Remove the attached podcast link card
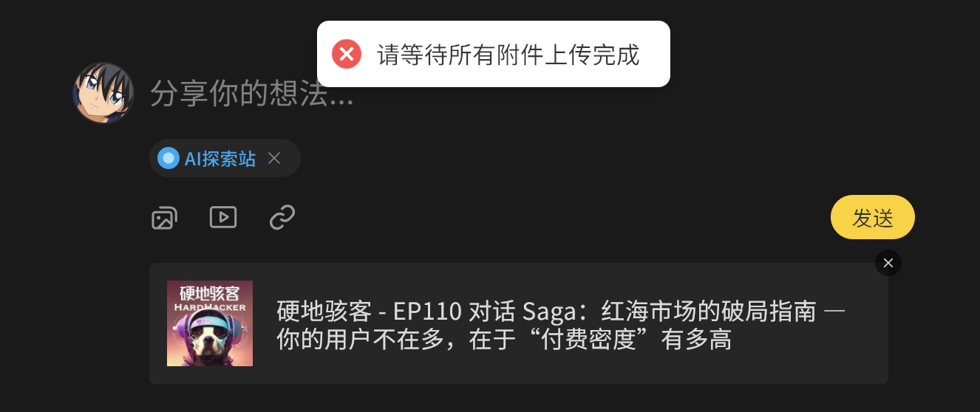The height and width of the screenshot is (412, 980). pos(888,263)
